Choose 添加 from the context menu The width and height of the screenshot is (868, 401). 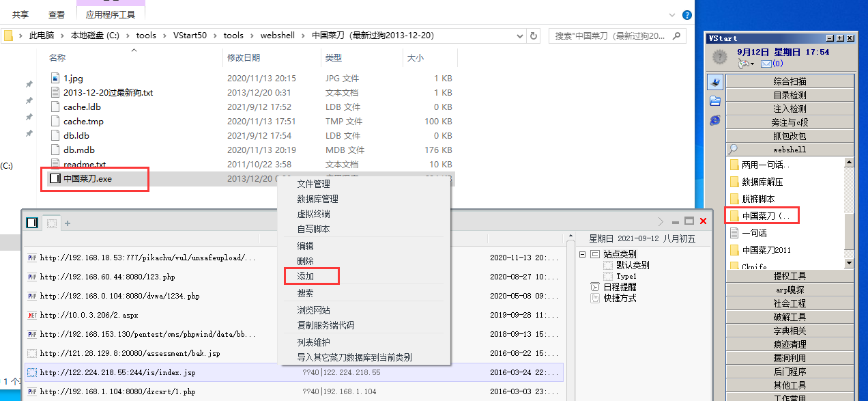[x=305, y=277]
